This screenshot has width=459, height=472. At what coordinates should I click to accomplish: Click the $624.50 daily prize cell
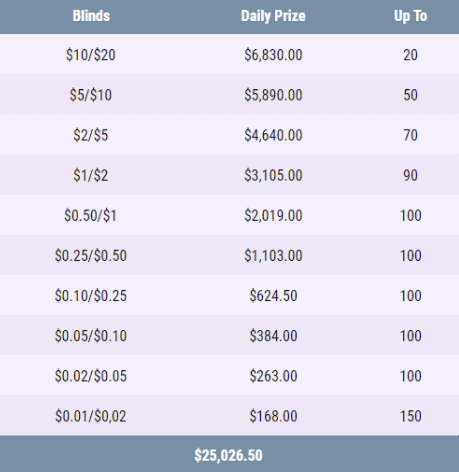(273, 296)
